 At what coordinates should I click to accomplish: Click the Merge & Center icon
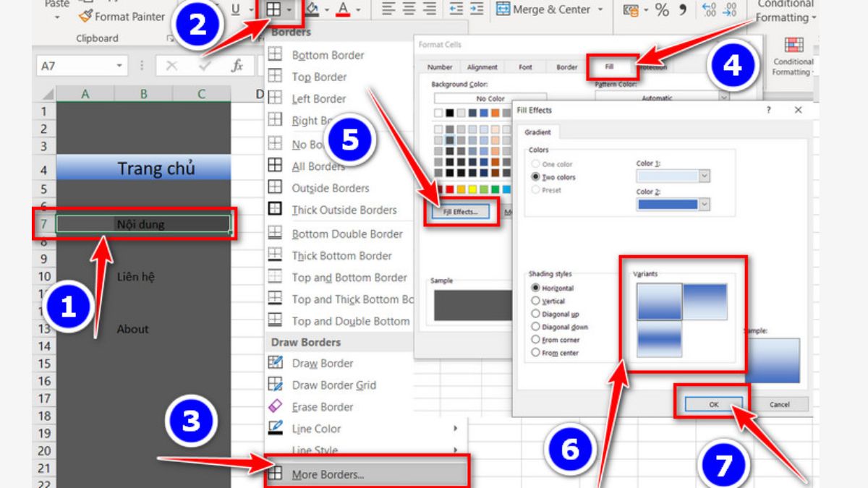point(503,9)
